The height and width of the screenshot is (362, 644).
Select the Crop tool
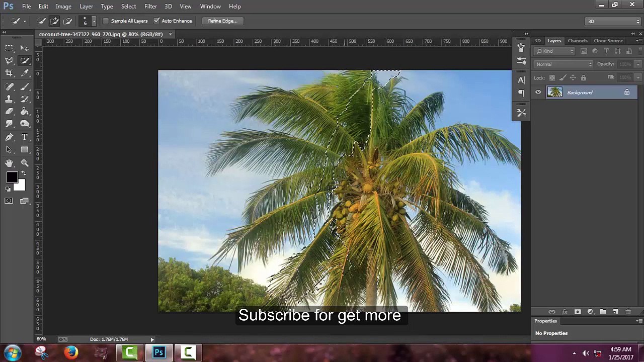tap(9, 73)
